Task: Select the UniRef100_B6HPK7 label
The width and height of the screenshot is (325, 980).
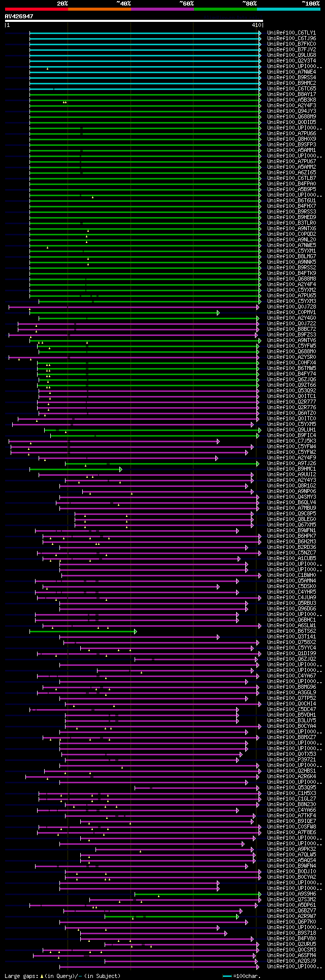Action: tap(291, 536)
